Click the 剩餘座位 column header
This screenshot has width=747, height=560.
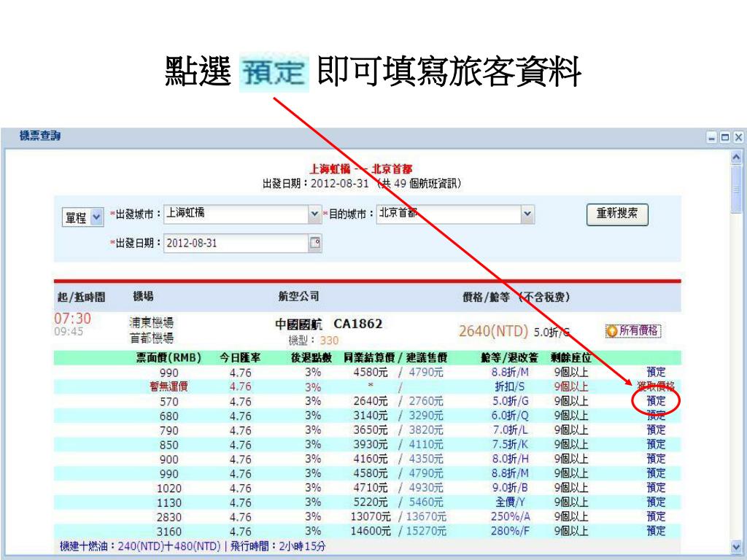pos(570,357)
